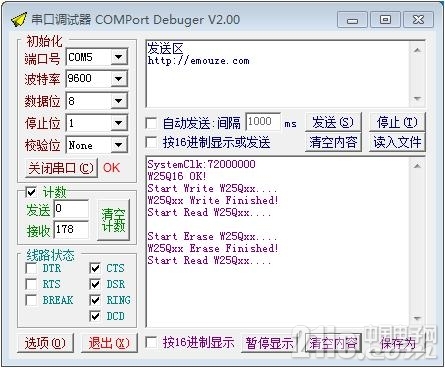The image size is (445, 368).
Task: Click the 接收 count field showing 178
Action: [71, 229]
